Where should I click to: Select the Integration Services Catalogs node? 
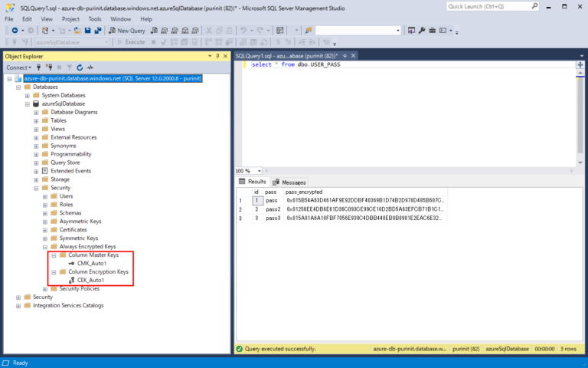[x=68, y=305]
